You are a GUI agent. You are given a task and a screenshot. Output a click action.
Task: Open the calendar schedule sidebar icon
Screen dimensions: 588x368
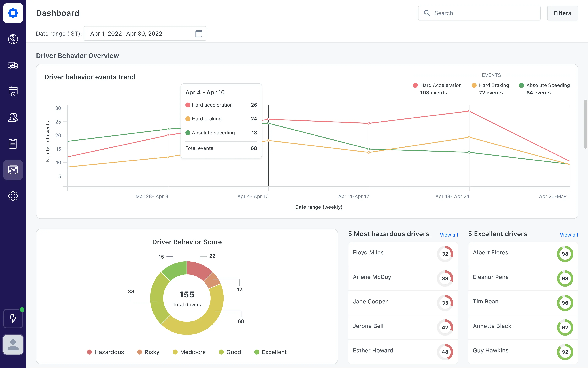[x=13, y=92]
